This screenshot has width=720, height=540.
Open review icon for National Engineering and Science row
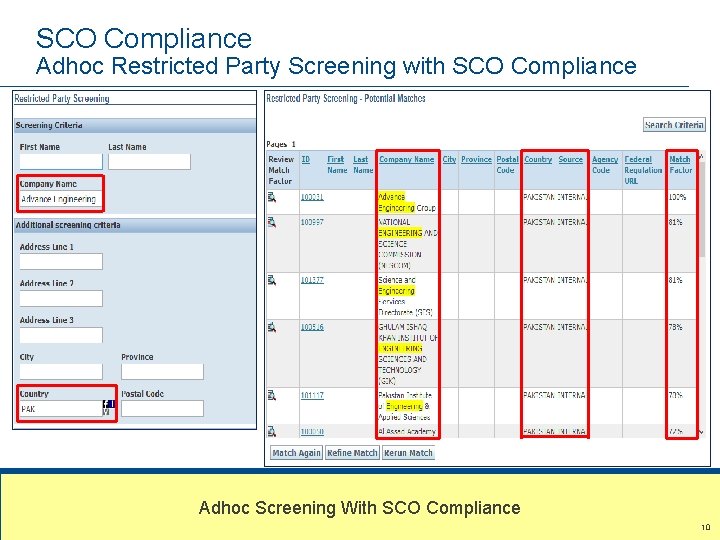(x=272, y=222)
